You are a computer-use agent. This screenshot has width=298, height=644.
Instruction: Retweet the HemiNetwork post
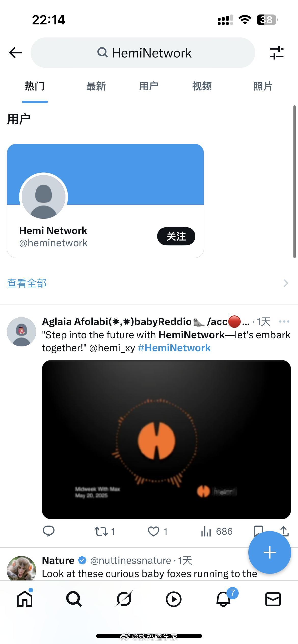tap(104, 531)
